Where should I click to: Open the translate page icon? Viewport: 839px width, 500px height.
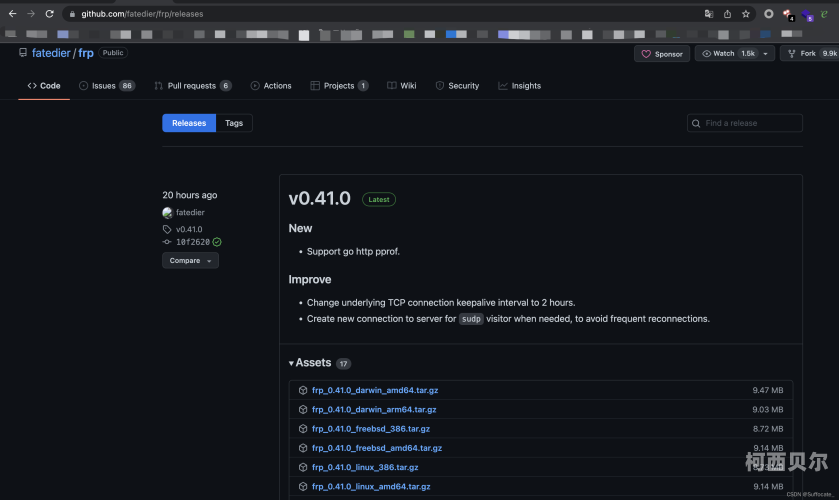[x=708, y=14]
